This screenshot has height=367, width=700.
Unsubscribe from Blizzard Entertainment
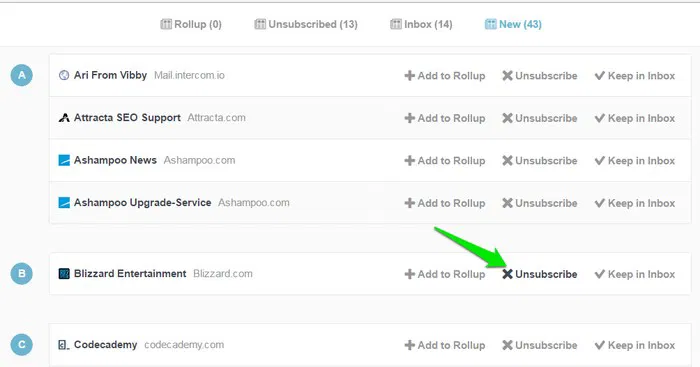pos(540,274)
